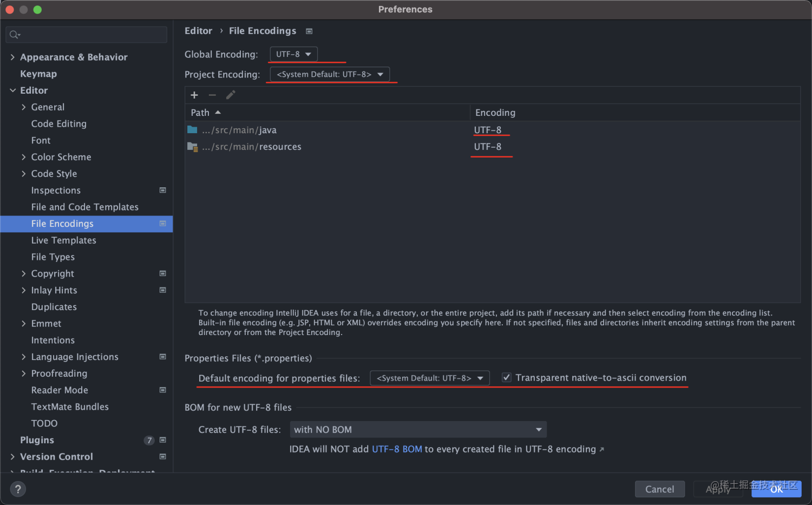Viewport: 812px width, 505px height.
Task: Open the Create UTF-8 files dropdown
Action: tap(418, 430)
